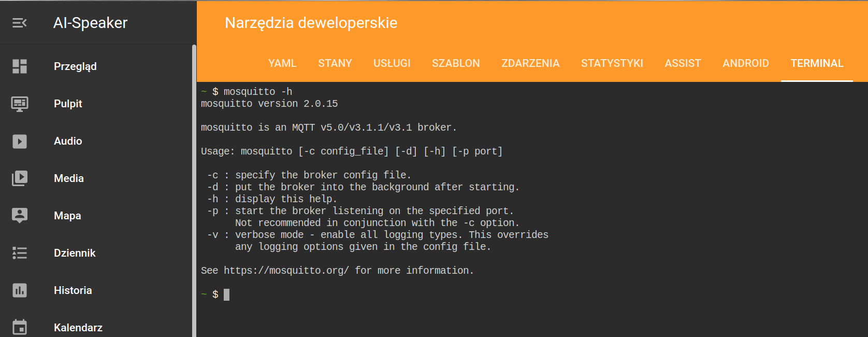868x337 pixels.
Task: Select the ANDROID tab
Action: (x=746, y=63)
